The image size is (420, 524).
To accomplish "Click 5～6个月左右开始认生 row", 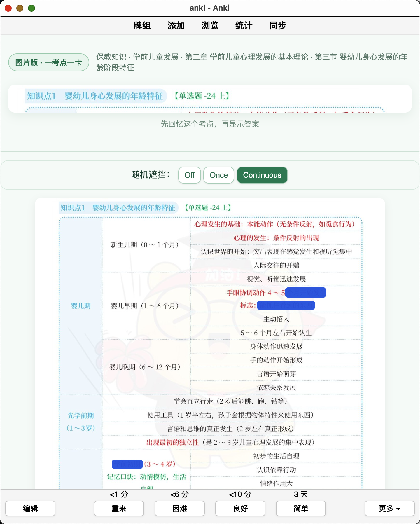I will click(276, 333).
